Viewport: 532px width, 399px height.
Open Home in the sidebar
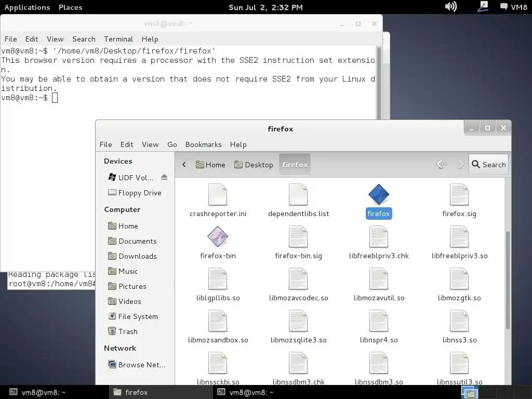[x=123, y=226]
